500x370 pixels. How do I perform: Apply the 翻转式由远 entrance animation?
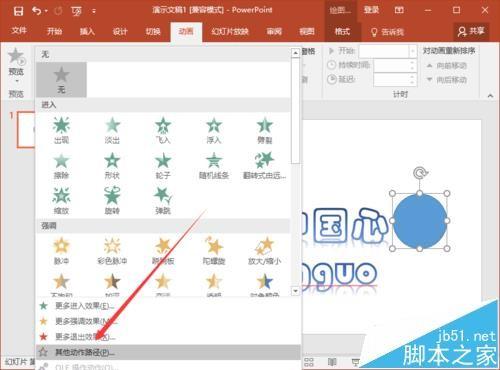click(265, 166)
